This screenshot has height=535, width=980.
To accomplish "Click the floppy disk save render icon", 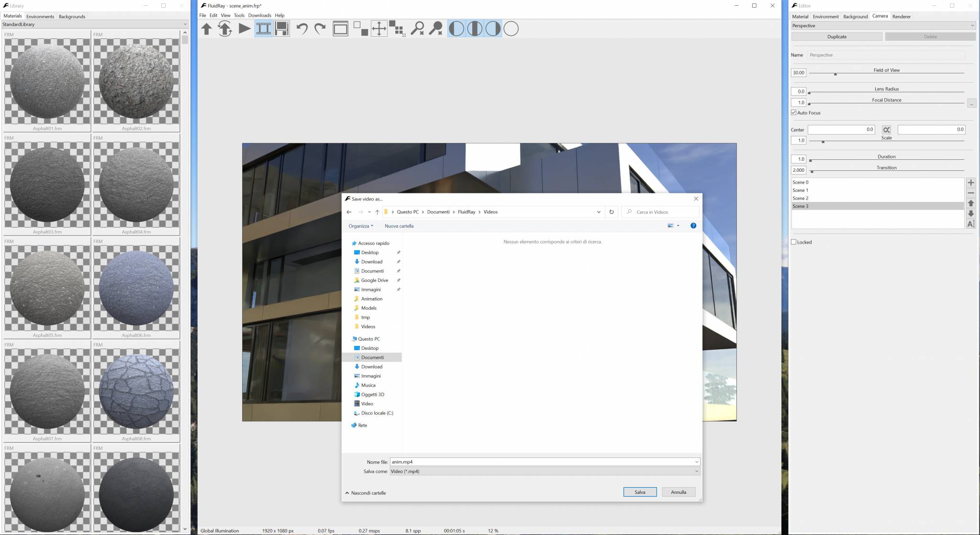I will [282, 29].
